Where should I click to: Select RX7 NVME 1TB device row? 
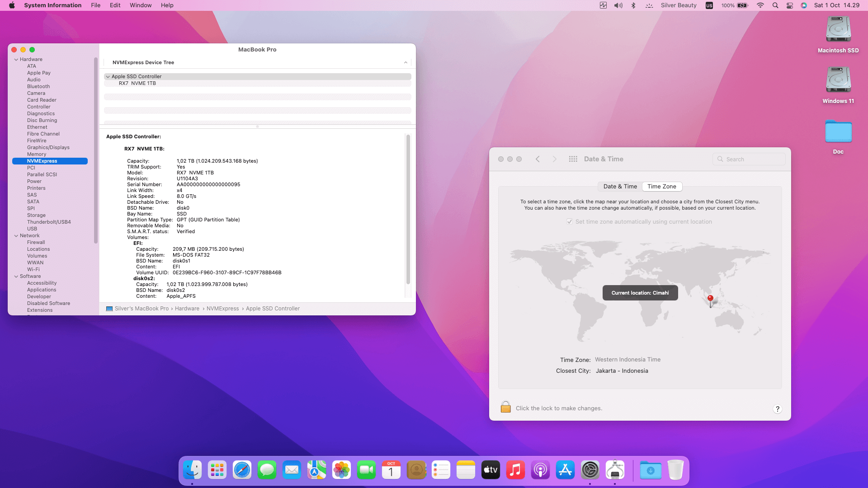[258, 83]
